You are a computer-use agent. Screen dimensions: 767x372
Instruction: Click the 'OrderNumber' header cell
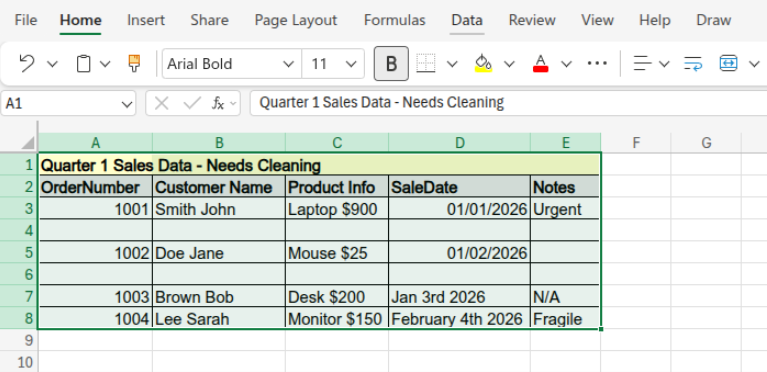95,187
